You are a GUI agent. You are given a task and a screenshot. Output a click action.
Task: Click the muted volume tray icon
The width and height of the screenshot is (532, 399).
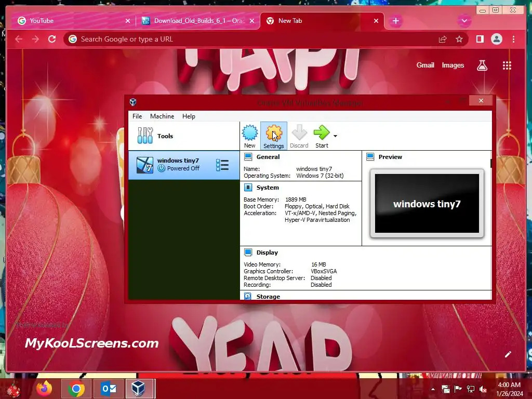(x=483, y=389)
